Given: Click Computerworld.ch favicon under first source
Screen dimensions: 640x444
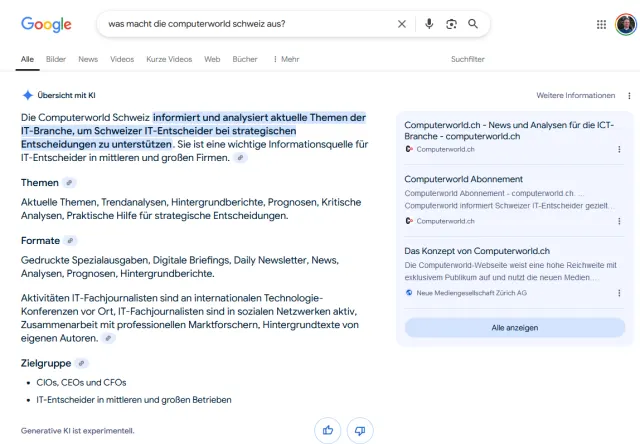Looking at the screenshot, I should (409, 149).
